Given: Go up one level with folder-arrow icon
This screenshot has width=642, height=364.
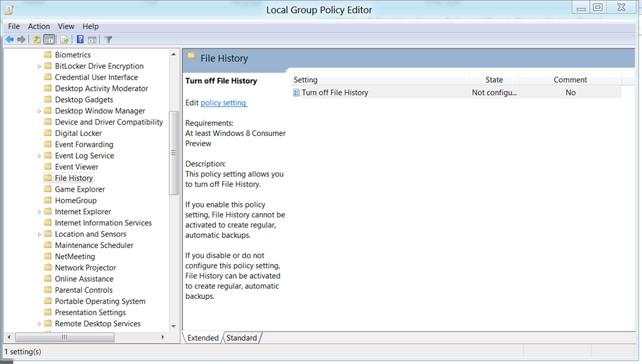Looking at the screenshot, I should point(37,39).
